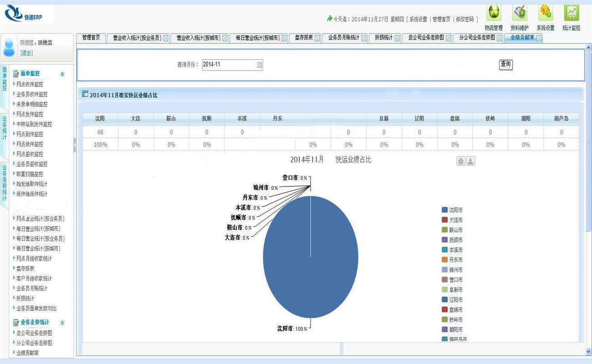Viewport: 592px width, 364px height.
Task: Open 网点签收监控 in the sidebar
Action: (x=30, y=154)
